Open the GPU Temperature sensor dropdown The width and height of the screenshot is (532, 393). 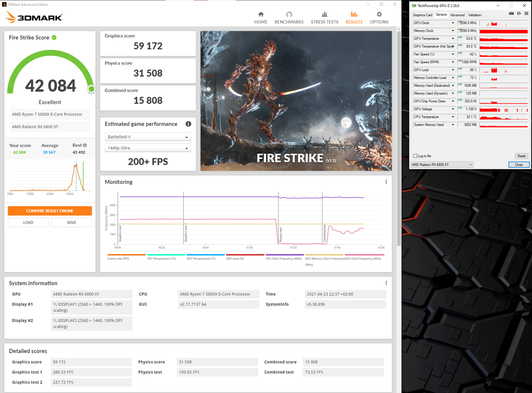click(x=453, y=38)
